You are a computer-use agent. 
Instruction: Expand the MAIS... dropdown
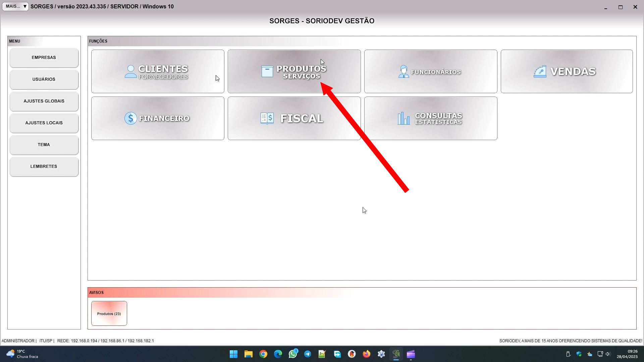15,6
